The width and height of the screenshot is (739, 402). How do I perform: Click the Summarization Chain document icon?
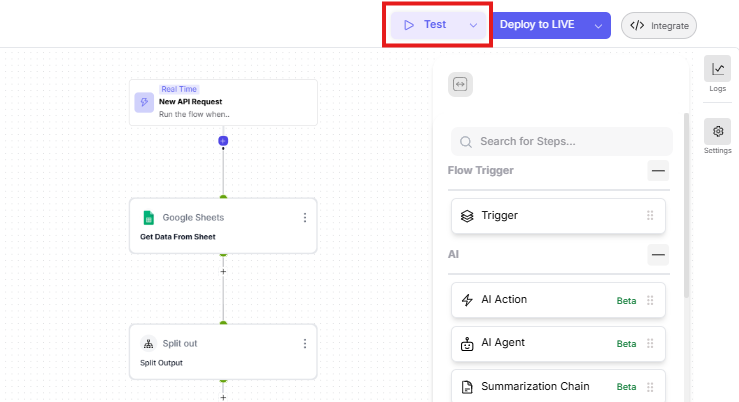point(467,386)
